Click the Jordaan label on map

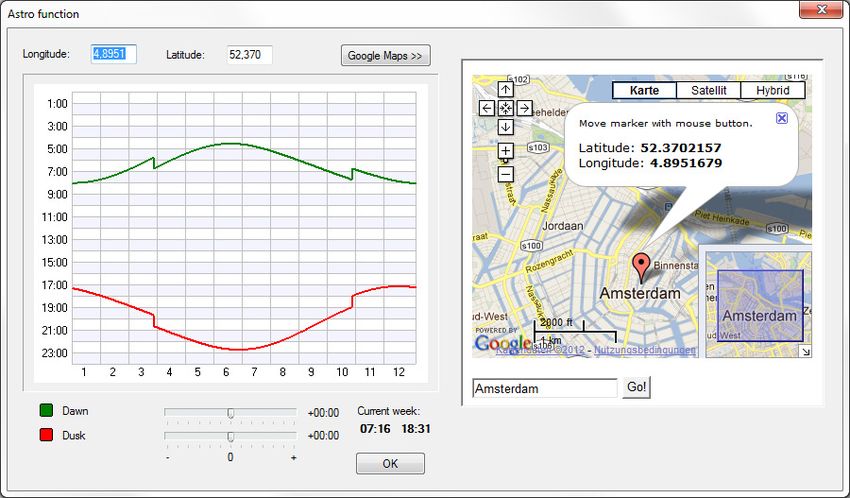tap(563, 226)
